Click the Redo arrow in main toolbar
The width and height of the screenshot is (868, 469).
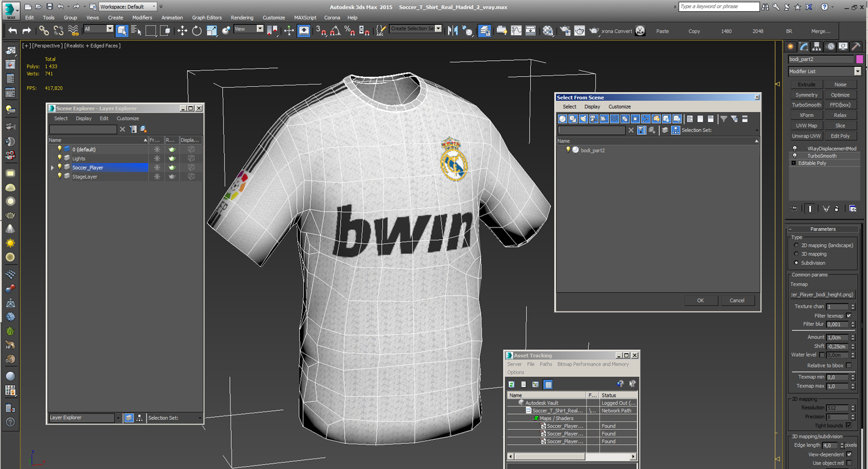coord(26,30)
